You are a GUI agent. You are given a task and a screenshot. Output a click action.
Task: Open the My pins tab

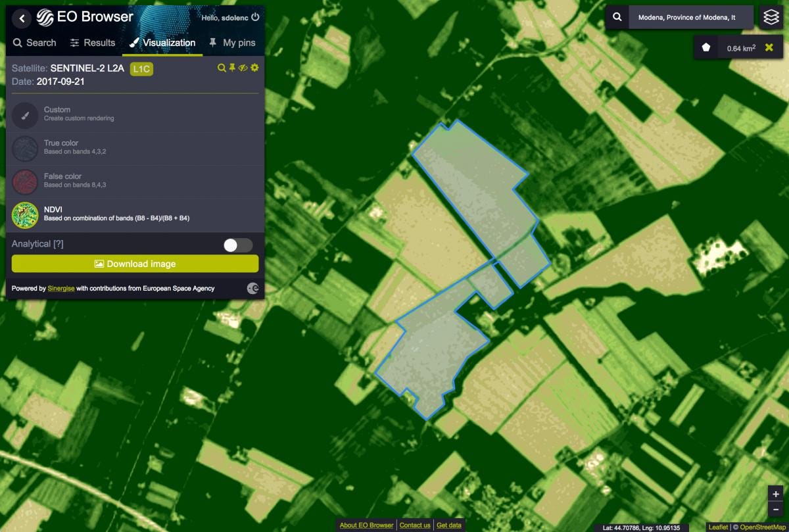(x=231, y=43)
